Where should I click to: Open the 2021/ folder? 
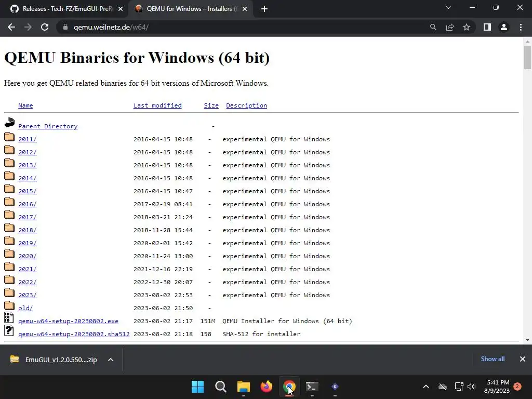[x=28, y=269]
